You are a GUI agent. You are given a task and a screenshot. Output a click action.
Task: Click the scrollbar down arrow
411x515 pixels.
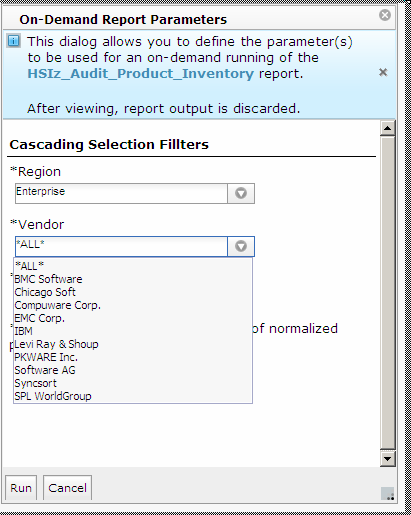point(387,459)
